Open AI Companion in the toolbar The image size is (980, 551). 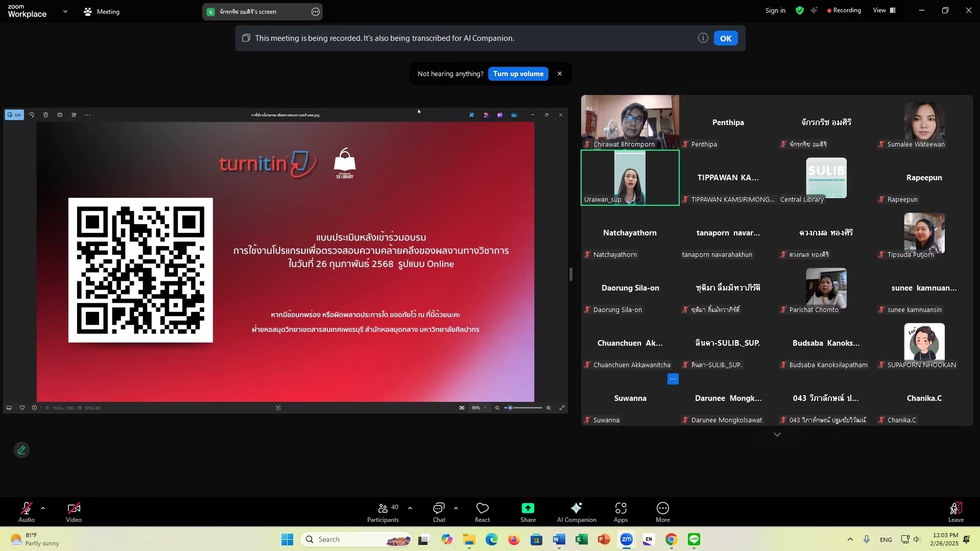577,512
